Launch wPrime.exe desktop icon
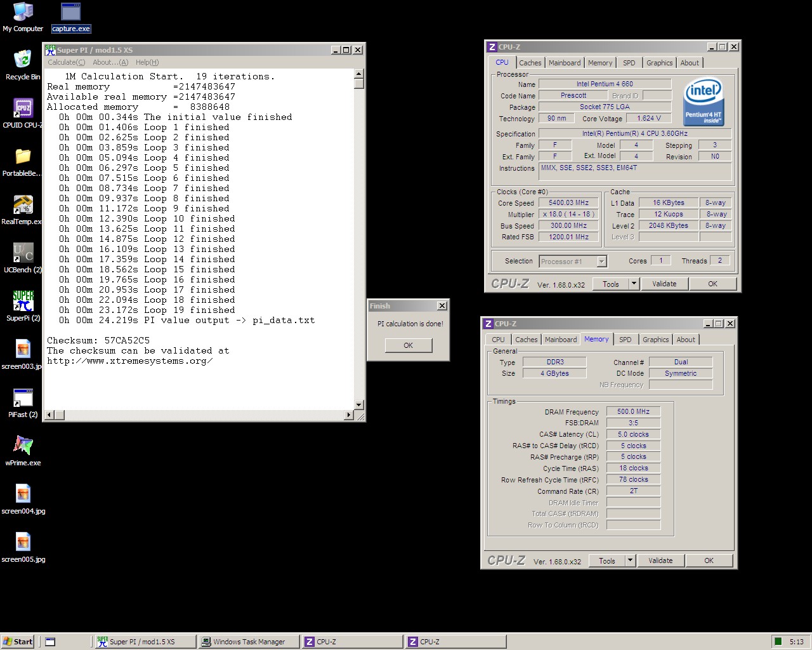This screenshot has width=812, height=650. (x=23, y=451)
